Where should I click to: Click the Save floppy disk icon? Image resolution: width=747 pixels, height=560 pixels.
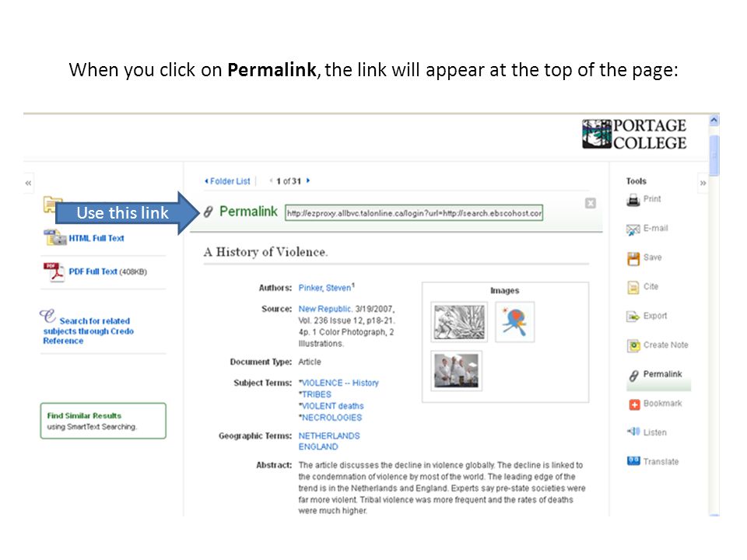click(x=633, y=258)
